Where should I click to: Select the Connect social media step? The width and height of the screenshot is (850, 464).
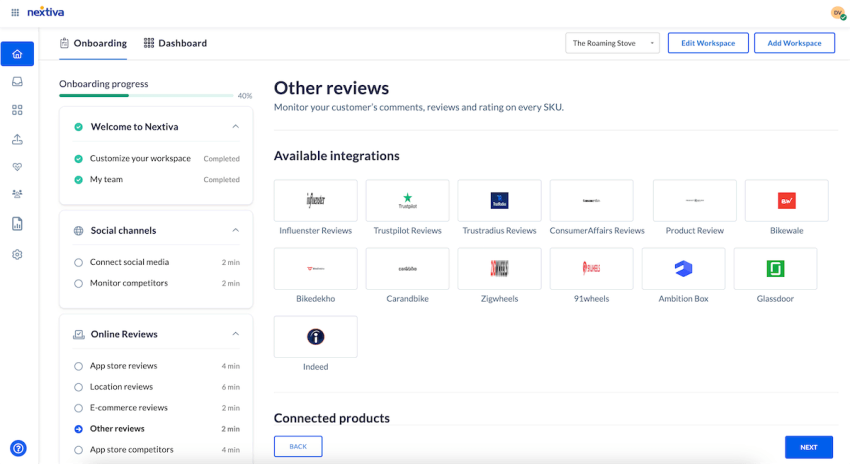coord(157,262)
